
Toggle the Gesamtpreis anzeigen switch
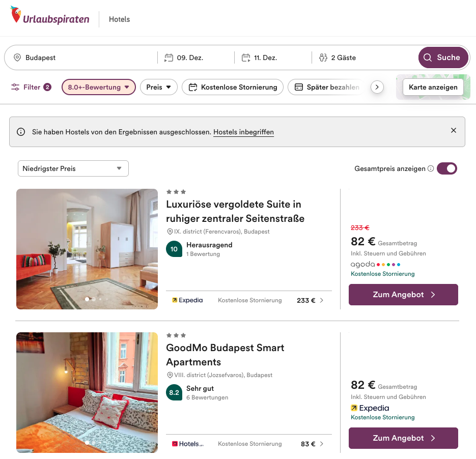(447, 168)
